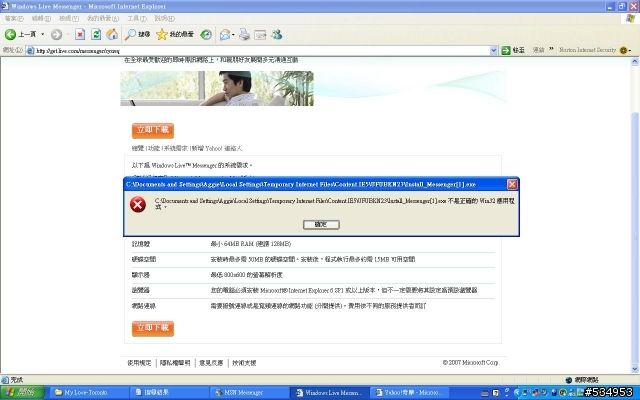Screen dimensions: 640x400
Task: Go to Home page icon
Action: pyautogui.click(x=112, y=35)
